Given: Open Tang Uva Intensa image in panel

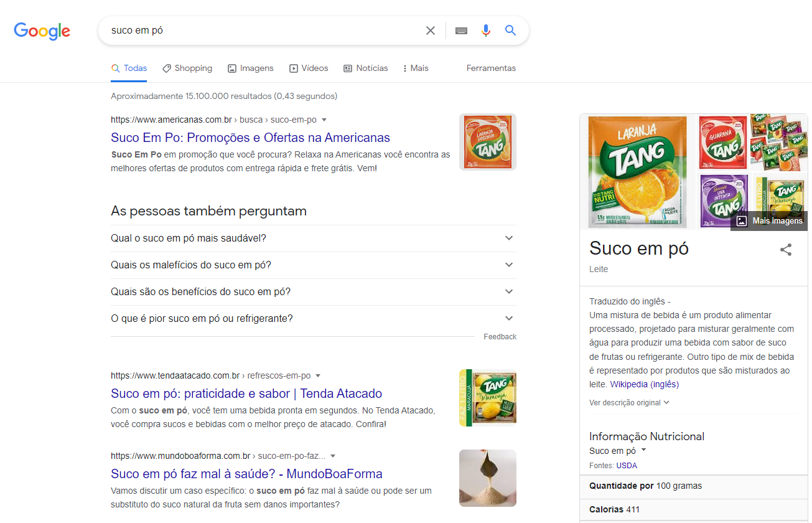Looking at the screenshot, I should pyautogui.click(x=723, y=202).
